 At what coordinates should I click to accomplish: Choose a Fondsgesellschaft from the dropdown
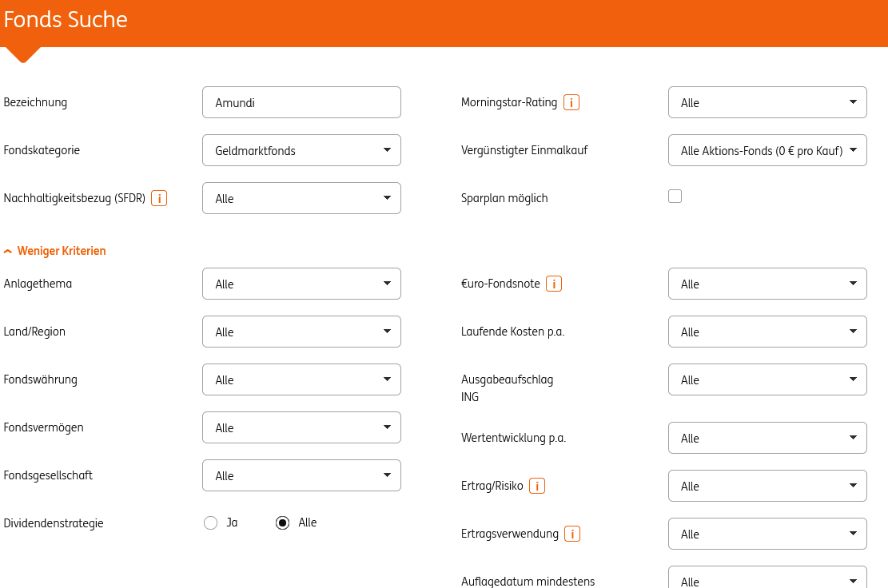(x=301, y=475)
